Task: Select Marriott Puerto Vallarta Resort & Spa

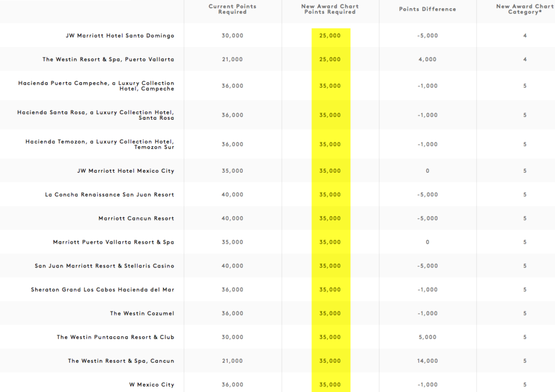Action: click(x=114, y=242)
